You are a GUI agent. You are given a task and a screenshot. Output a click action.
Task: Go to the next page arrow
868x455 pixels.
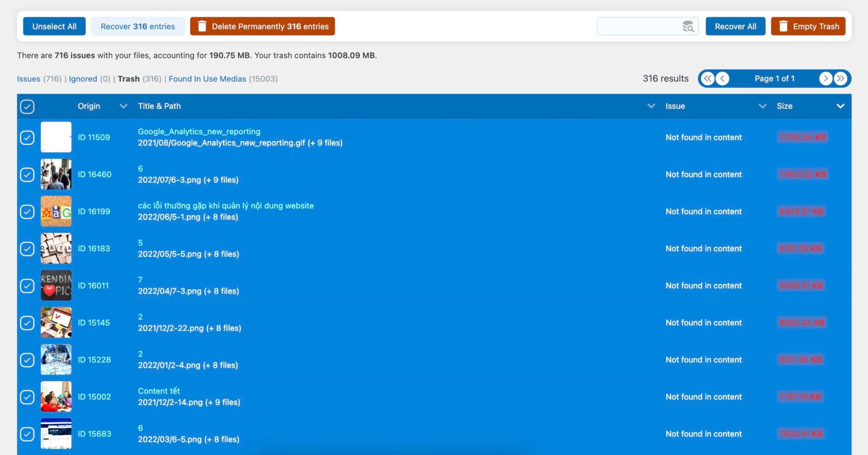pos(826,79)
